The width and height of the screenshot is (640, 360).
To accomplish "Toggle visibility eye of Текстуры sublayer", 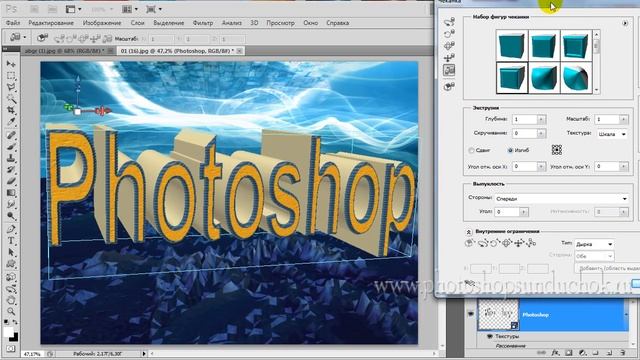I will 490,336.
